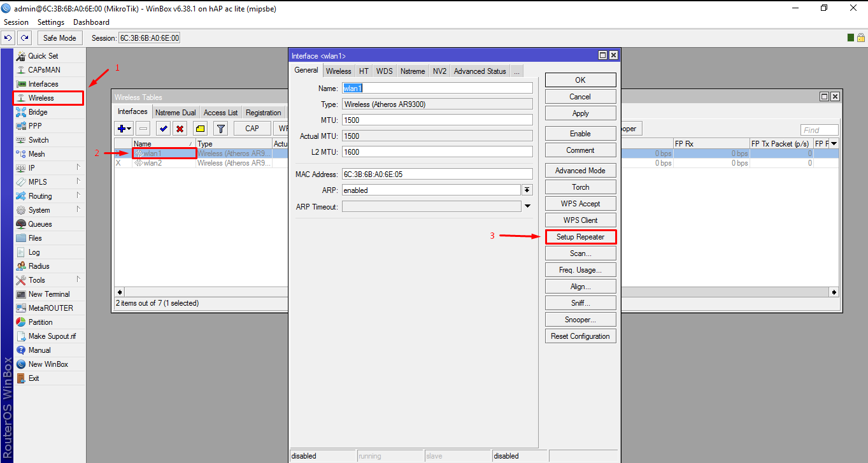Open the Settings menu
Screen dimensions: 868x463
coord(51,22)
